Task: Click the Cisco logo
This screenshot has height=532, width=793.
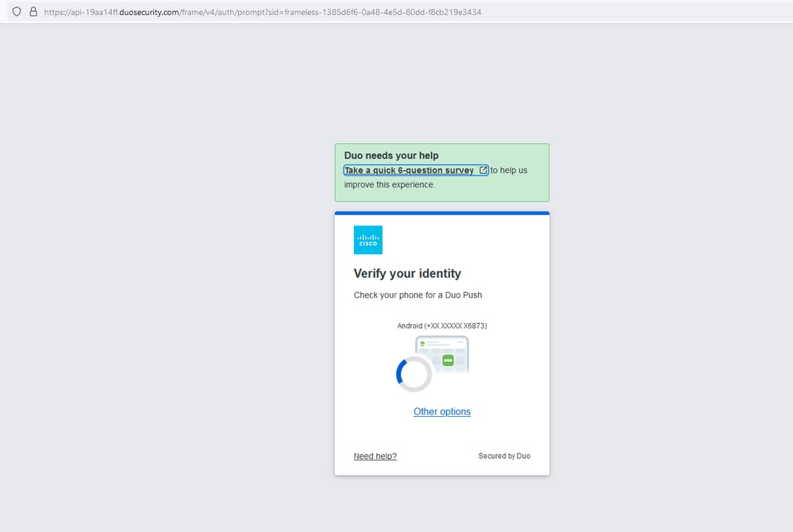Action: 368,240
